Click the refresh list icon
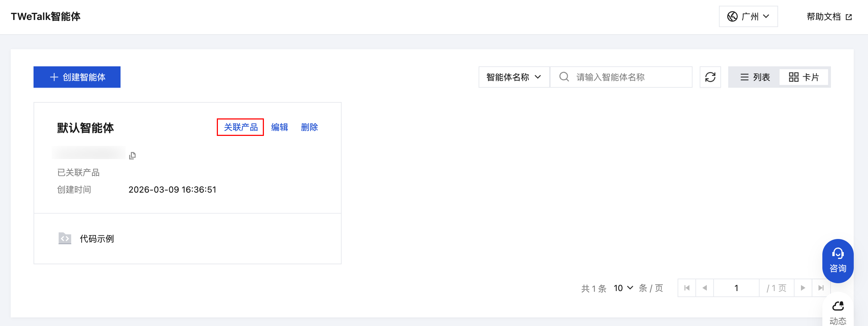Viewport: 868px width, 326px height. (x=710, y=77)
